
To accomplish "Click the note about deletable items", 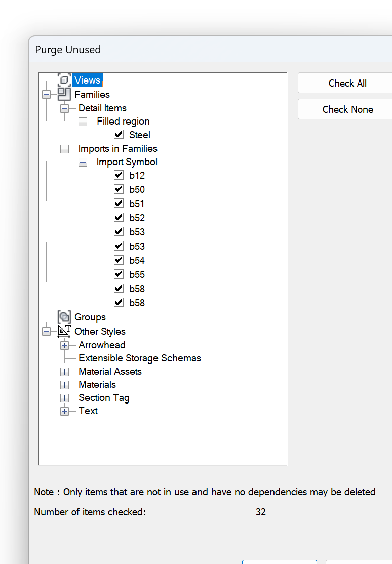I will pos(205,492).
